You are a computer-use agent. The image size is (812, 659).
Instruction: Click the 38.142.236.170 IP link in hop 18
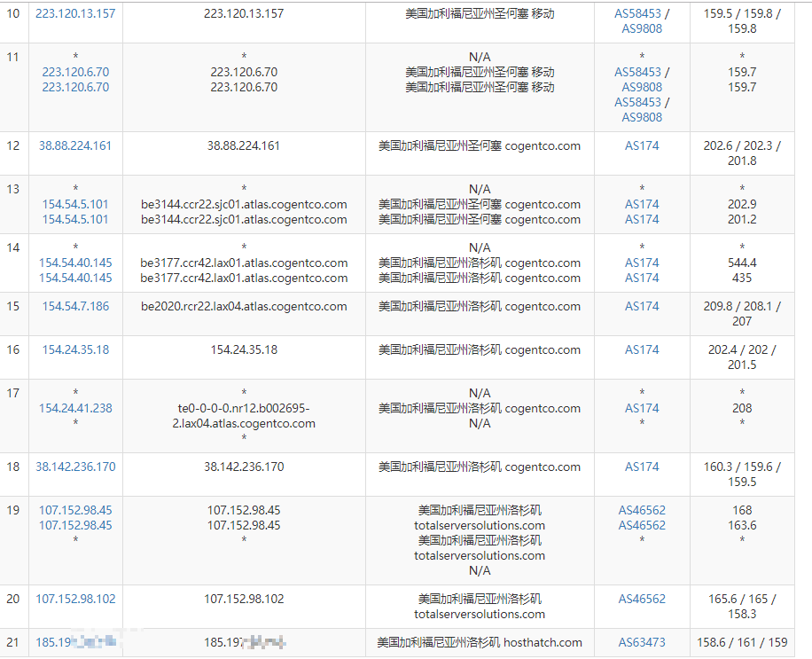(75, 467)
